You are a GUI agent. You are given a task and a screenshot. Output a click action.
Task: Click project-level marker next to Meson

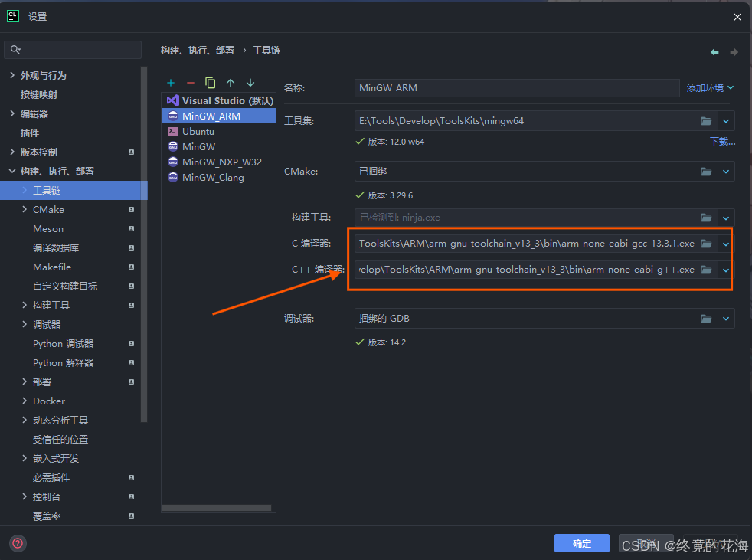pos(131,229)
